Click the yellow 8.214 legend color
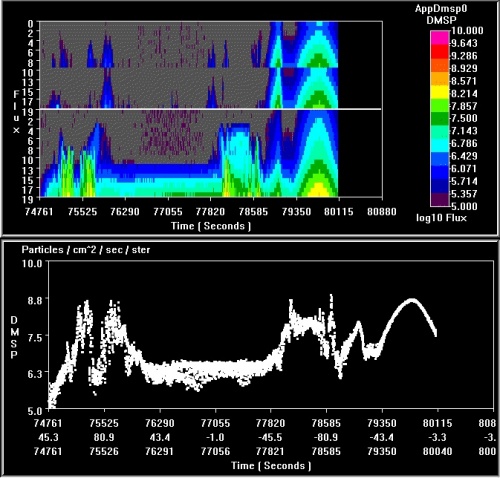 coord(440,93)
